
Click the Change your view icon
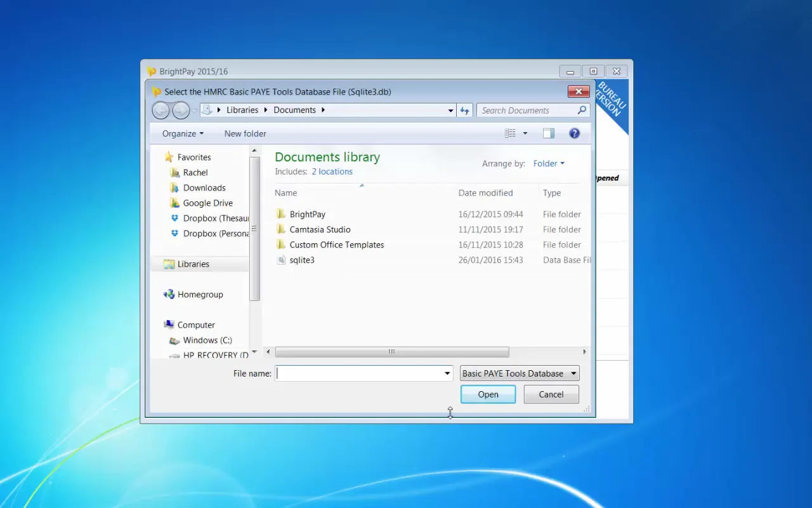pos(510,133)
